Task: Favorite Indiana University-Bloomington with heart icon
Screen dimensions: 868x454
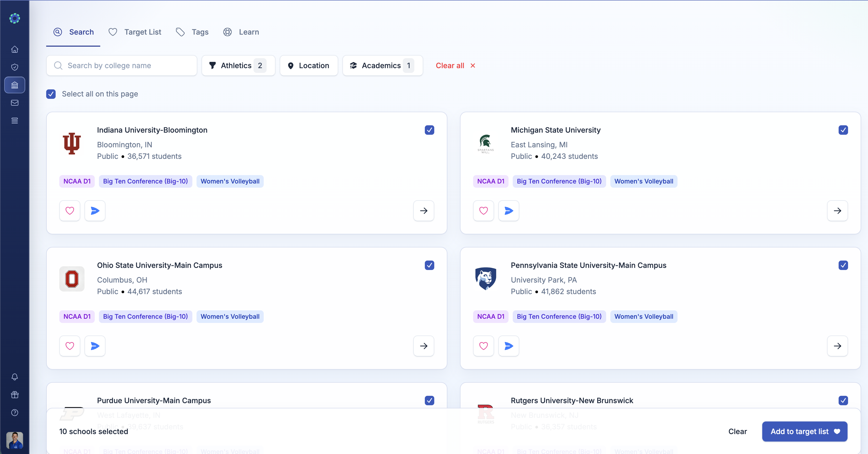Action: tap(70, 211)
